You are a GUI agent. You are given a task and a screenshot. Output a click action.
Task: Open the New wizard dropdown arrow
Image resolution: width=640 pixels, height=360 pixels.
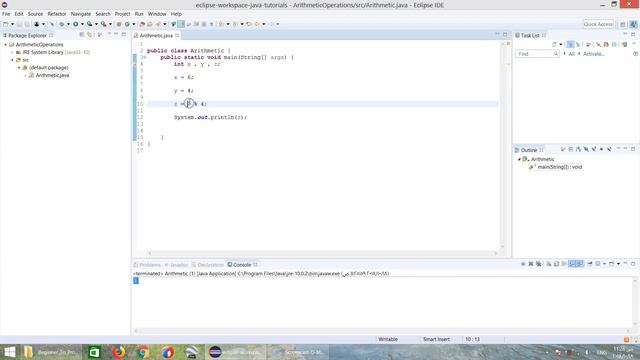(x=12, y=24)
